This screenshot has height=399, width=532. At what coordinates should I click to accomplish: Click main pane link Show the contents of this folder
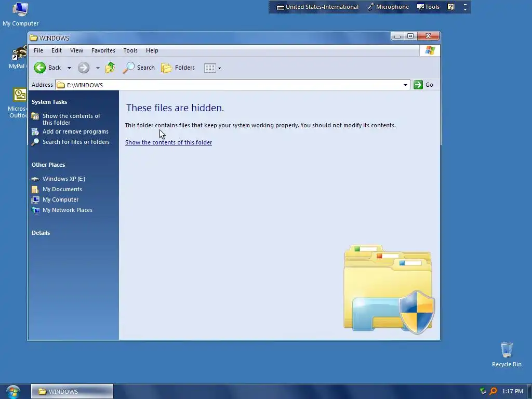169,142
